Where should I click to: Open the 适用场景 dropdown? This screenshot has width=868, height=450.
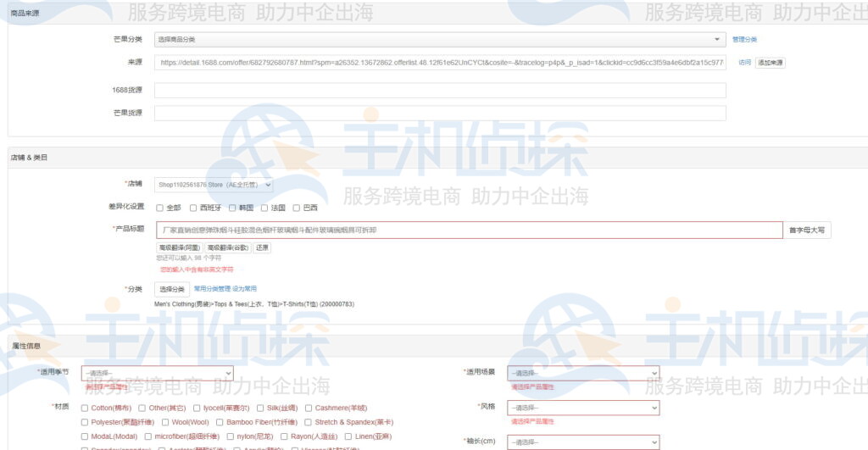[583, 373]
